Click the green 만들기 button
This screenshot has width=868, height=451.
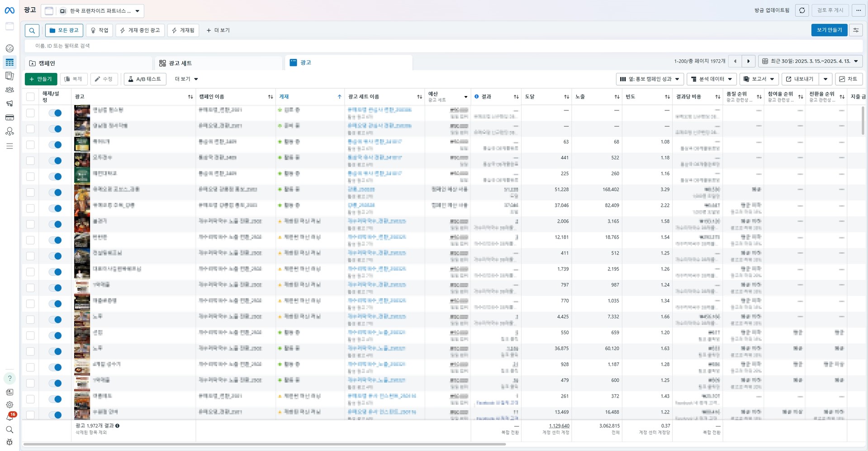(x=41, y=79)
